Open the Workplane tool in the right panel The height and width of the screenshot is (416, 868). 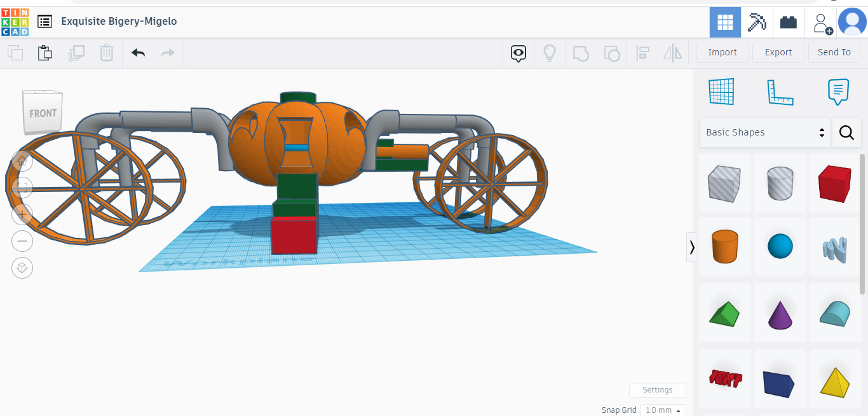click(x=721, y=92)
